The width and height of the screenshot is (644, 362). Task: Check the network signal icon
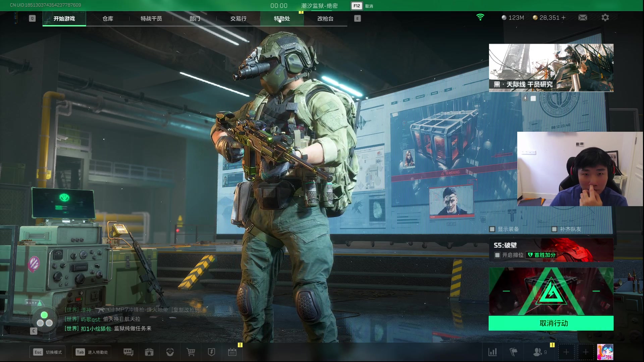click(x=480, y=17)
